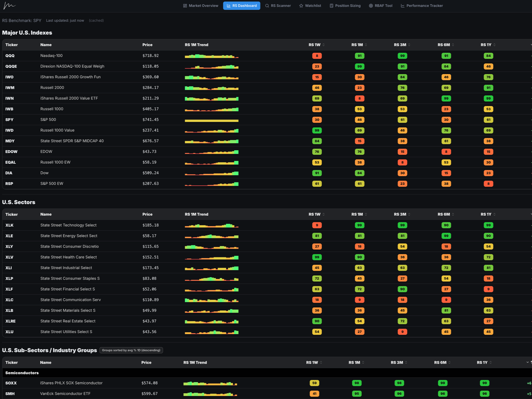Click the Groups sorted by avg % 1D badge
532x399 pixels.
131,350
